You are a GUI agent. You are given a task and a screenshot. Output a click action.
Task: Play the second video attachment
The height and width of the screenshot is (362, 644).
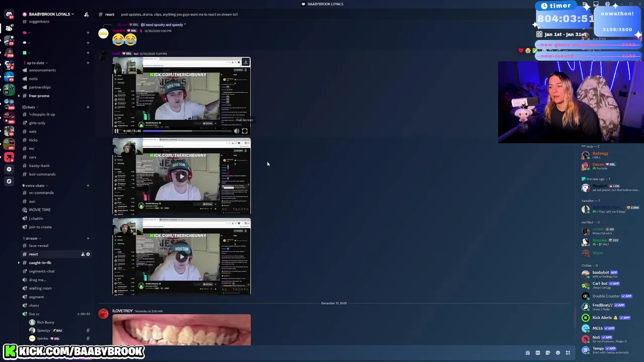pos(182,176)
